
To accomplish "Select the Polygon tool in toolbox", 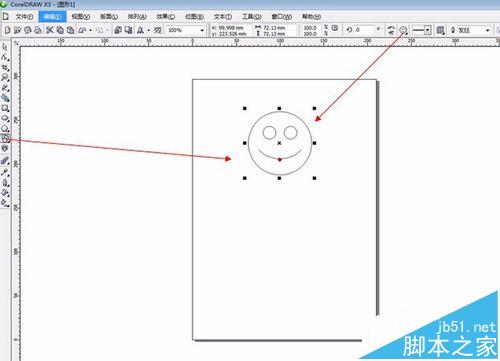I will tap(5, 128).
